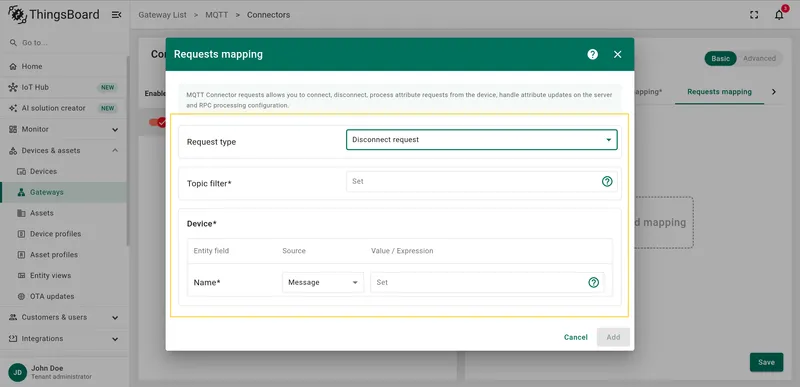This screenshot has width=800, height=387.
Task: Open Asset profiles page
Action: click(64, 254)
